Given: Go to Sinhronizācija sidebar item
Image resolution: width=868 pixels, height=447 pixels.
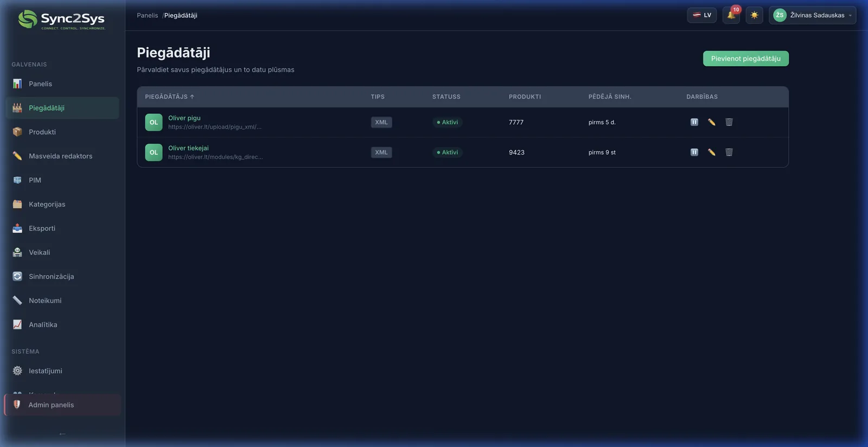Looking at the screenshot, I should 51,277.
